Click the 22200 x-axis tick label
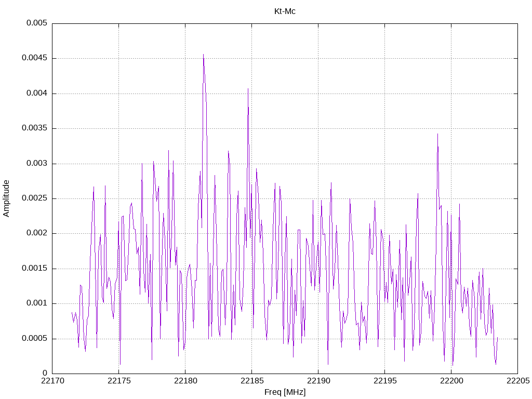532x399 pixels. point(451,381)
